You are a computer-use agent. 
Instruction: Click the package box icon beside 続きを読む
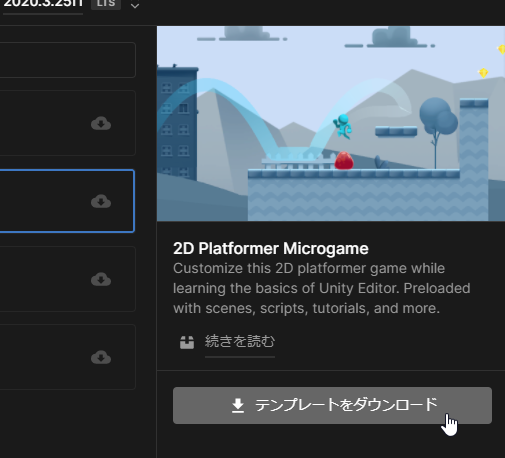pos(187,342)
